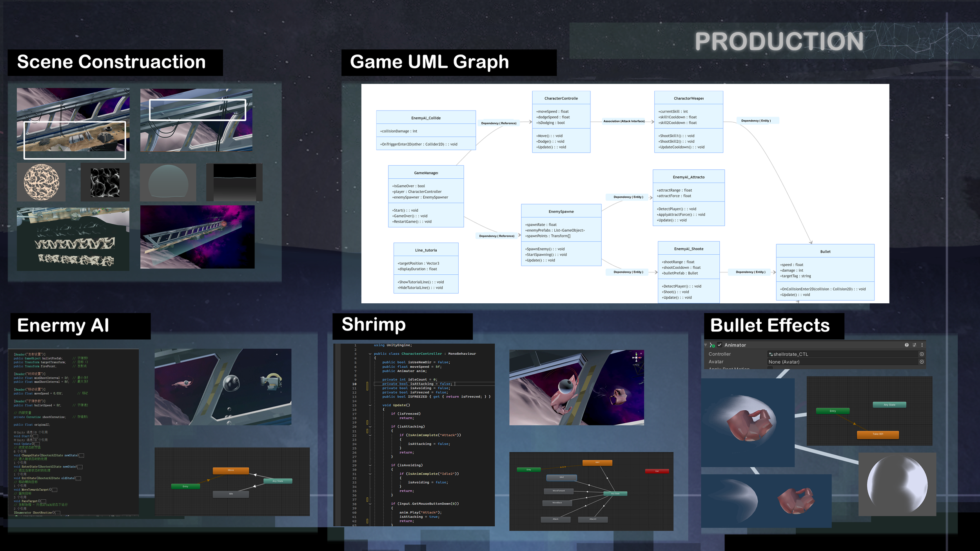The height and width of the screenshot is (551, 980).
Task: Select the orange Move state node
Action: click(230, 470)
